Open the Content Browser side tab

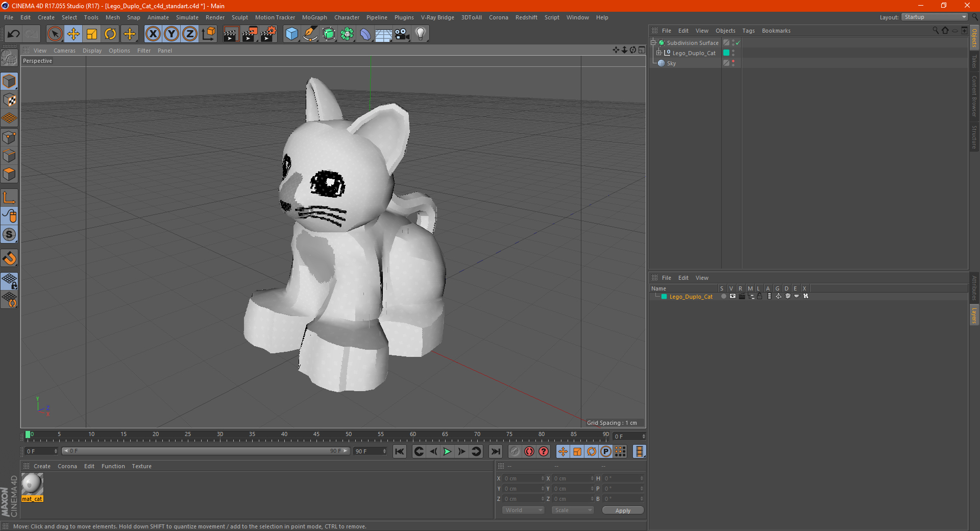coord(974,96)
